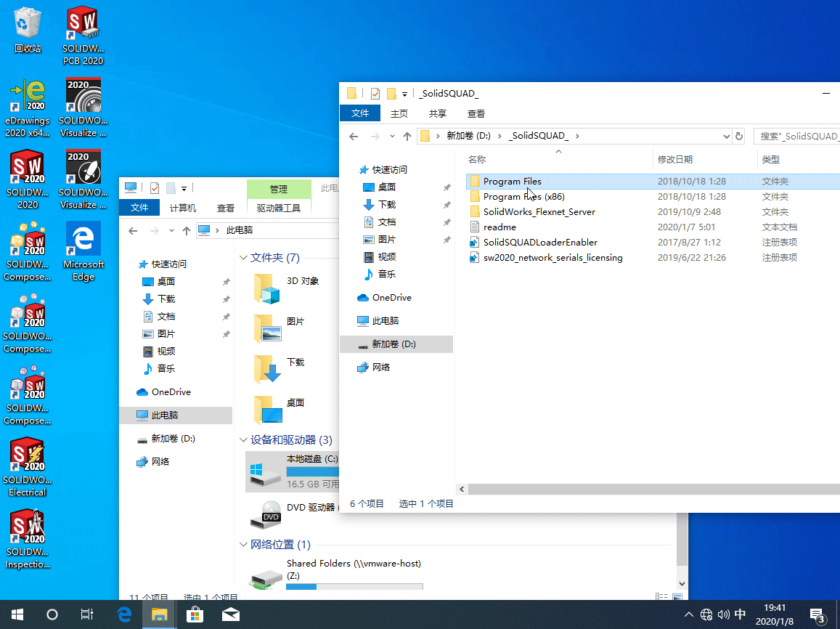Open 驱动器工具 tab in 此电脑 window
The width and height of the screenshot is (840, 629).
pos(279,208)
